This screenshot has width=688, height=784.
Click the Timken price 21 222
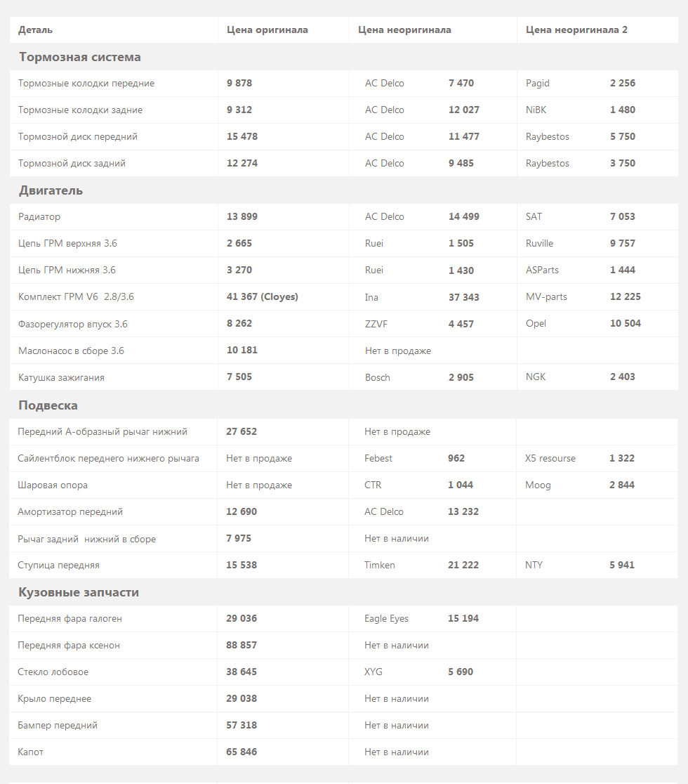463,565
